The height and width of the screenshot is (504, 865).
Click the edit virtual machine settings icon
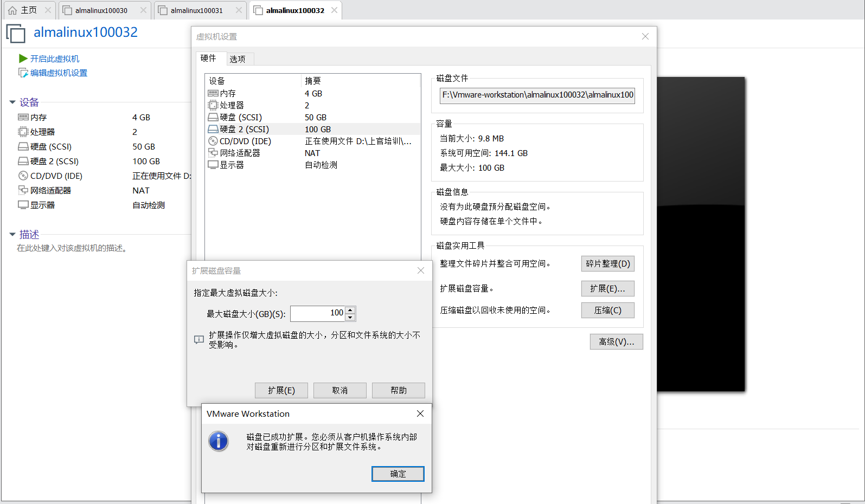coord(23,73)
